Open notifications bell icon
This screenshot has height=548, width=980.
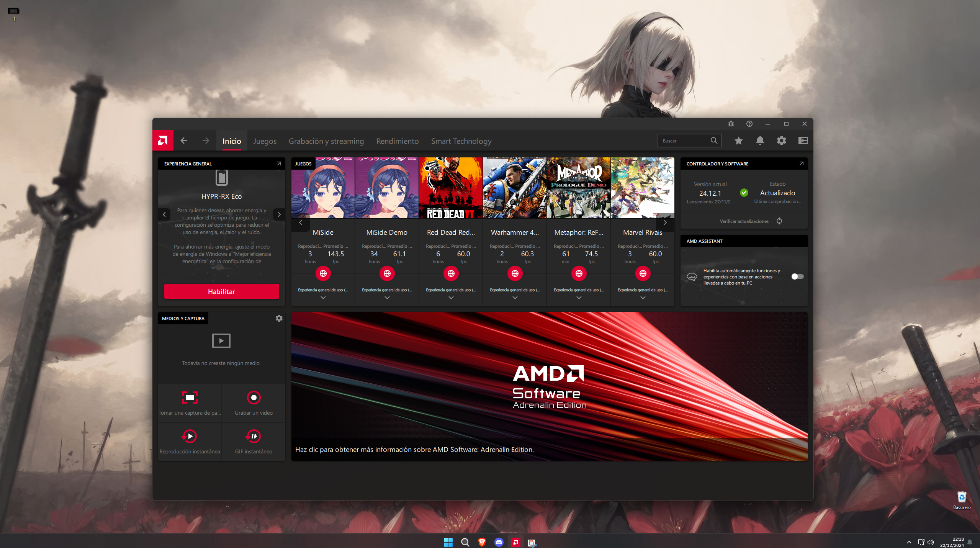click(x=760, y=141)
